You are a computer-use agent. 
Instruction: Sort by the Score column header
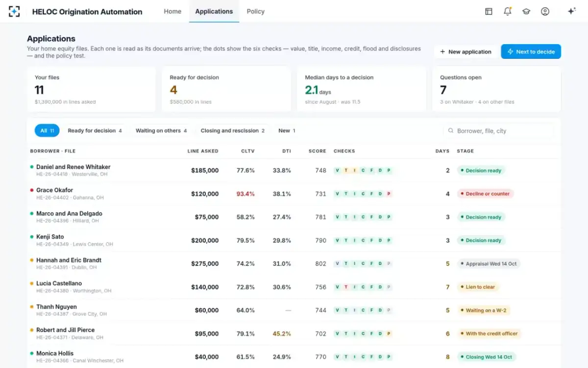317,151
